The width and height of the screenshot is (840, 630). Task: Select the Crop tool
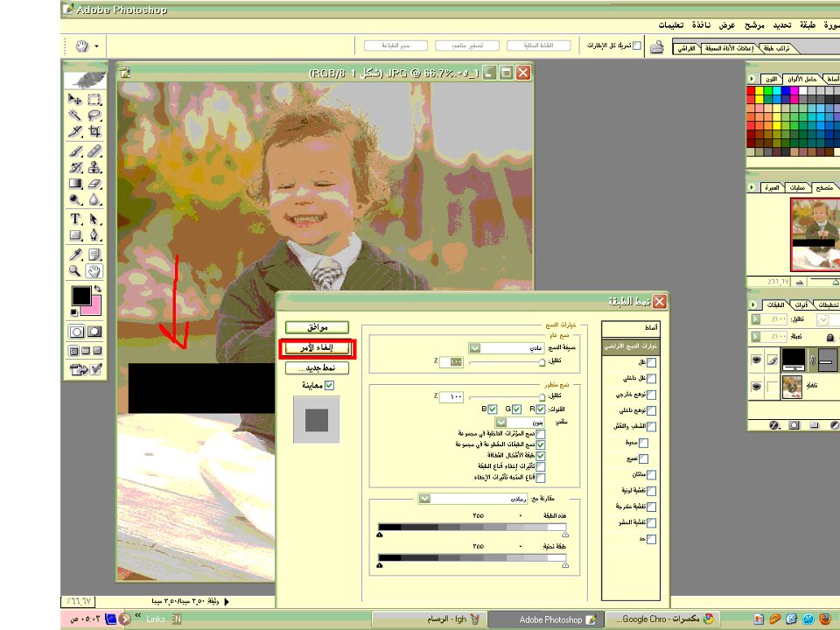(x=94, y=132)
